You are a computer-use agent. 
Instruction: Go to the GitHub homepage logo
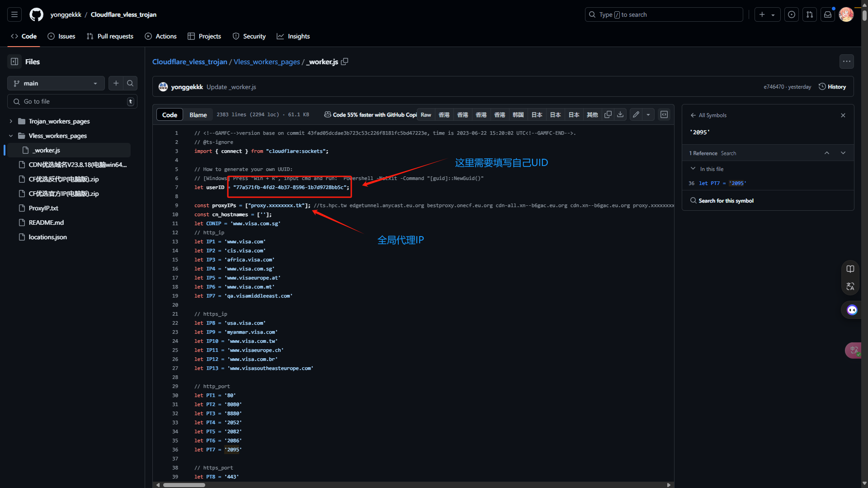pyautogui.click(x=36, y=14)
